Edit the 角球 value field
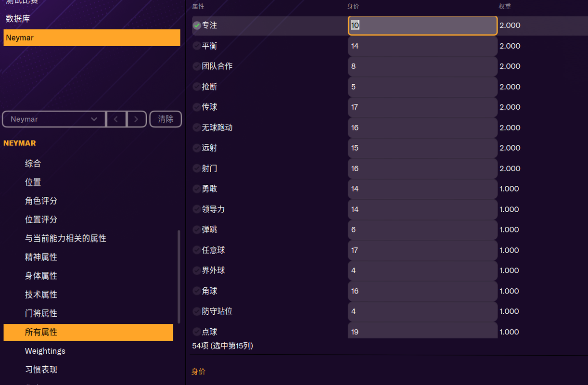Image resolution: width=588 pixels, height=385 pixels. 422,292
